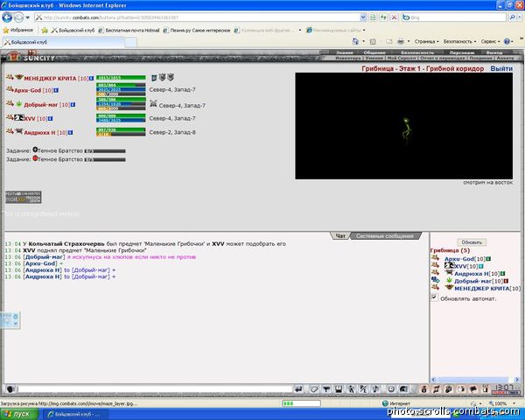
Task: Click private message icon for Архи-God in room list
Action: pos(435,257)
